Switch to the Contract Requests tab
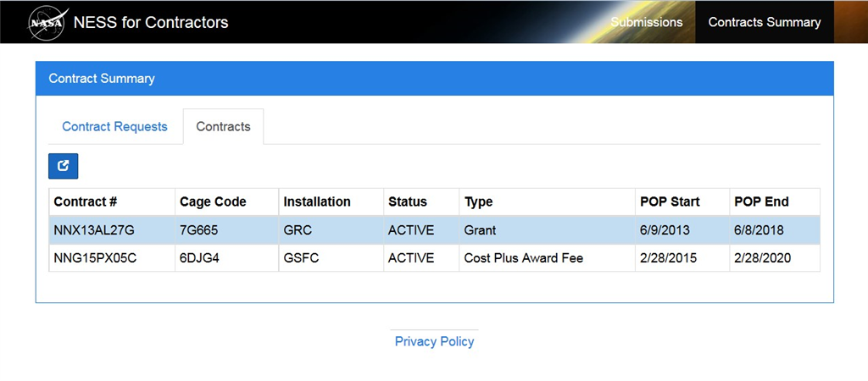The height and width of the screenshot is (381, 868). [114, 127]
